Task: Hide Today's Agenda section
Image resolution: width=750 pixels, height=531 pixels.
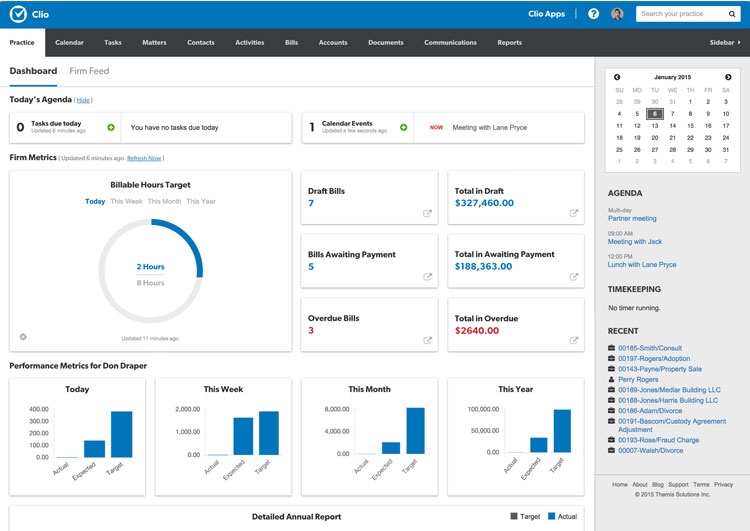Action: (x=83, y=100)
